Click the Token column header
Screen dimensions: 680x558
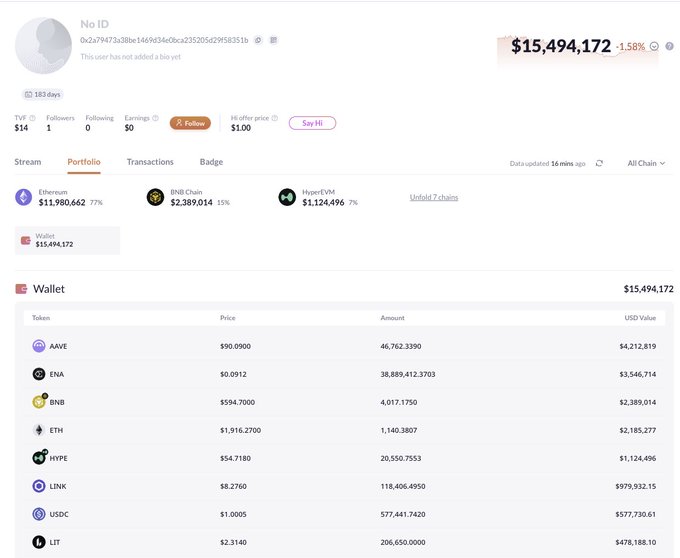(x=41, y=318)
